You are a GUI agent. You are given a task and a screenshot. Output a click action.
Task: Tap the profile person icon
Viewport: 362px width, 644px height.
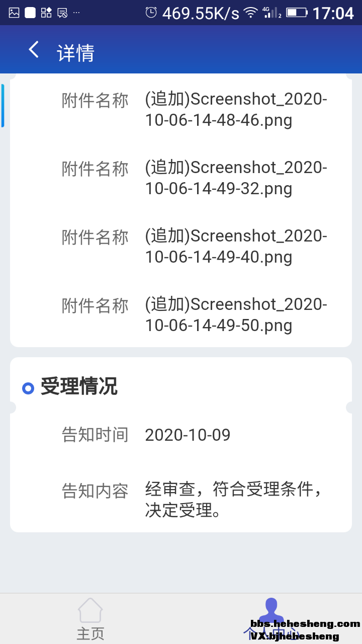271,610
